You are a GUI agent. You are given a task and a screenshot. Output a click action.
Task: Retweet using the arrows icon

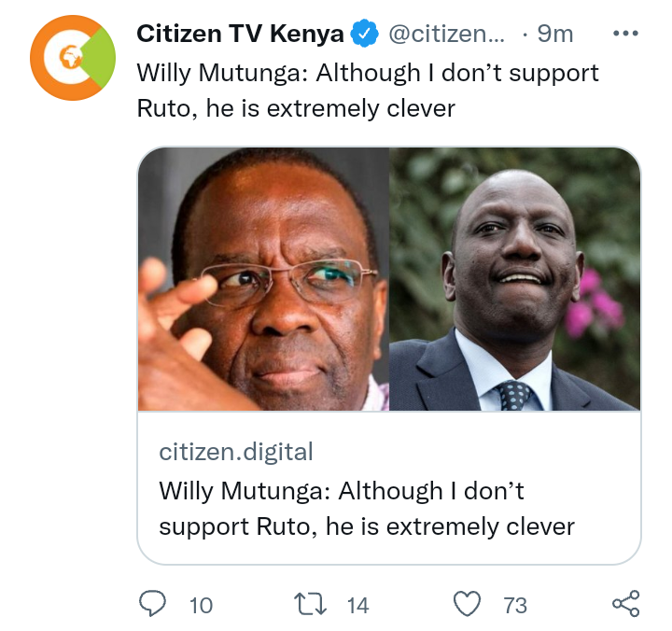[x=310, y=604]
